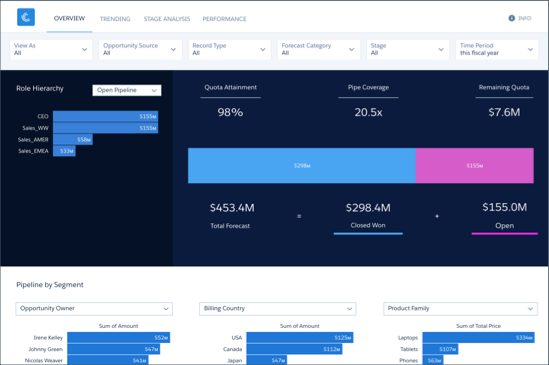Go to the Stage Analysis tab
The image size is (549, 365).
point(167,19)
